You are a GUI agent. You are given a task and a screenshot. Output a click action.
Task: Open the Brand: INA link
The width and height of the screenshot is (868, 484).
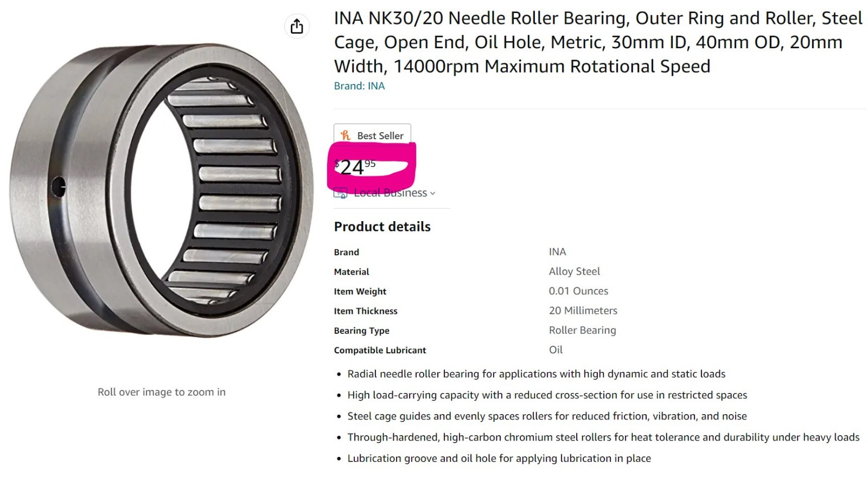[359, 86]
